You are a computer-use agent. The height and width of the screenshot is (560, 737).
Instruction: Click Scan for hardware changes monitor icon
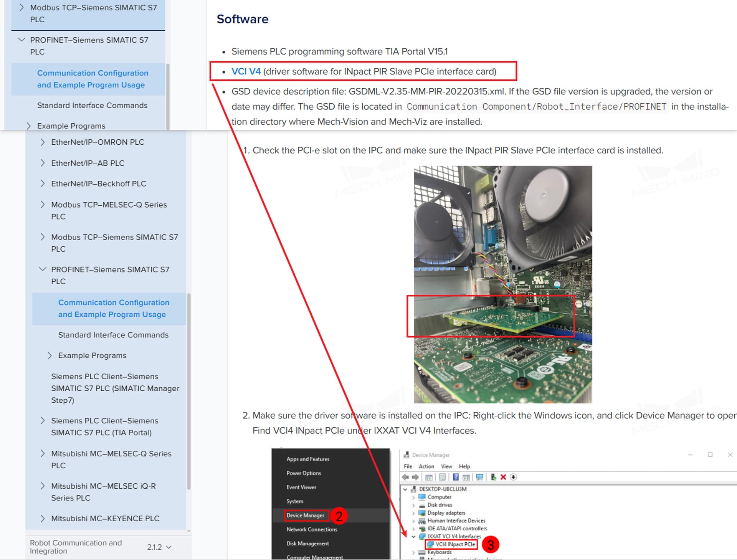pyautogui.click(x=479, y=477)
